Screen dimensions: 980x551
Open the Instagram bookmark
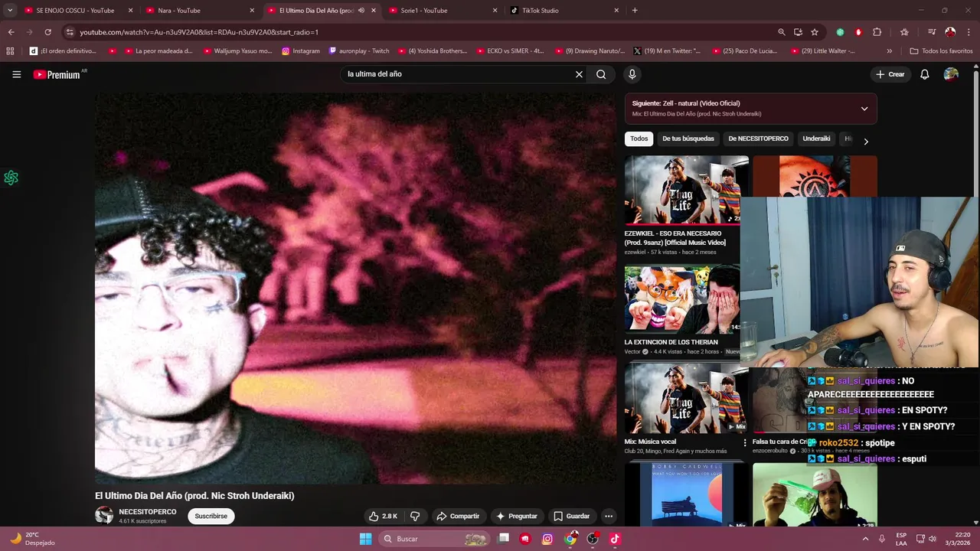coord(301,51)
